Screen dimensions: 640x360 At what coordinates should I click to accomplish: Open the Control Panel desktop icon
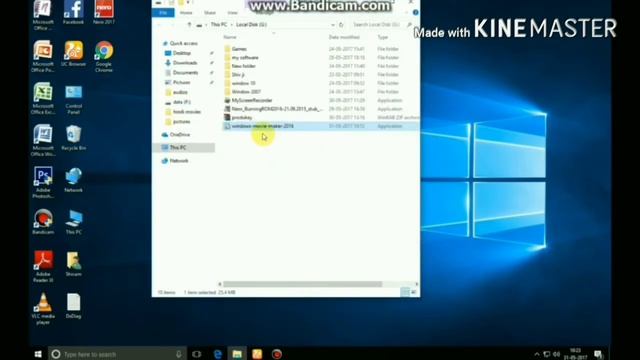(x=73, y=98)
